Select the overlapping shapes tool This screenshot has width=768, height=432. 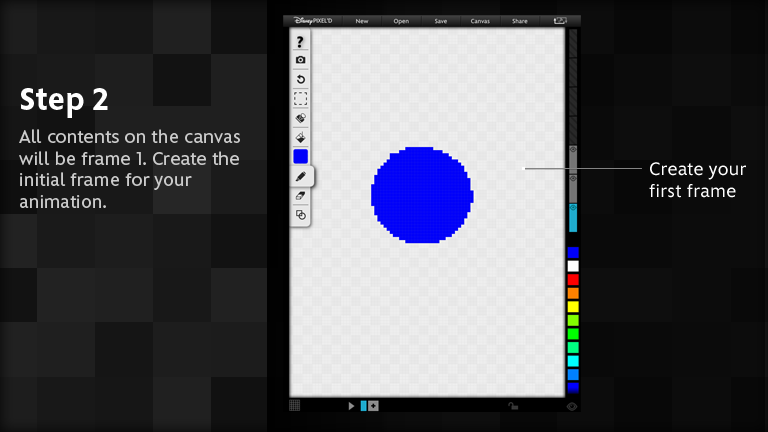pos(301,215)
